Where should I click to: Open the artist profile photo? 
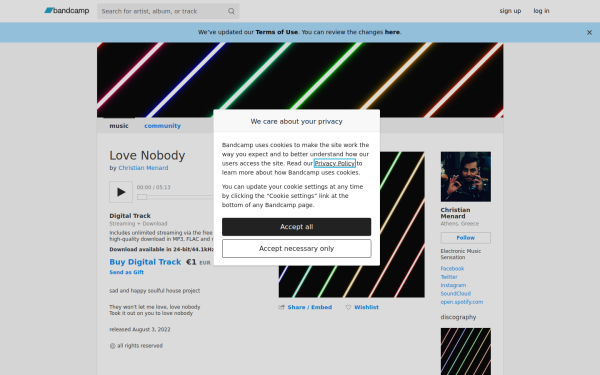click(x=465, y=176)
